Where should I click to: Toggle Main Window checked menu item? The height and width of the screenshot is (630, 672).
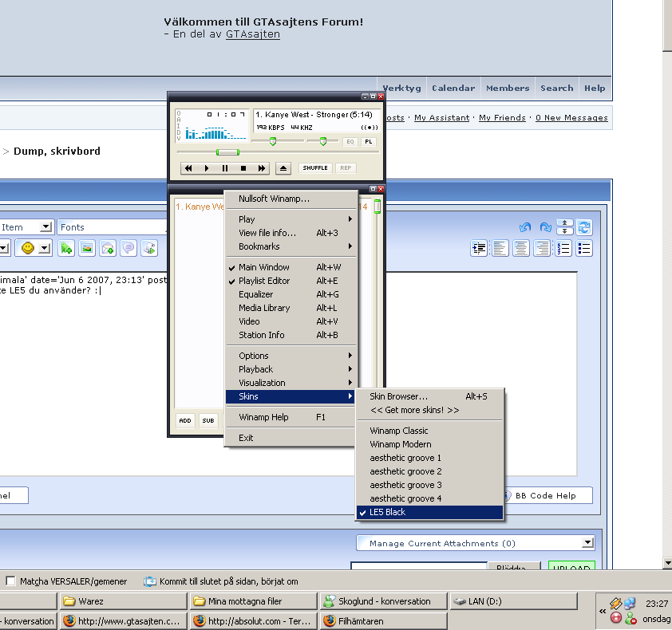coord(291,267)
